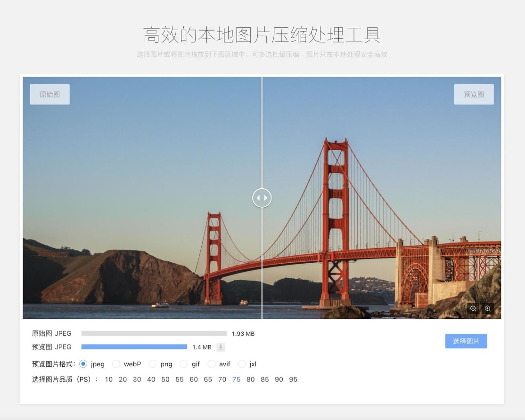525x420 pixels.
Task: Click the zoom in magnifier icon
Action: coord(488,309)
